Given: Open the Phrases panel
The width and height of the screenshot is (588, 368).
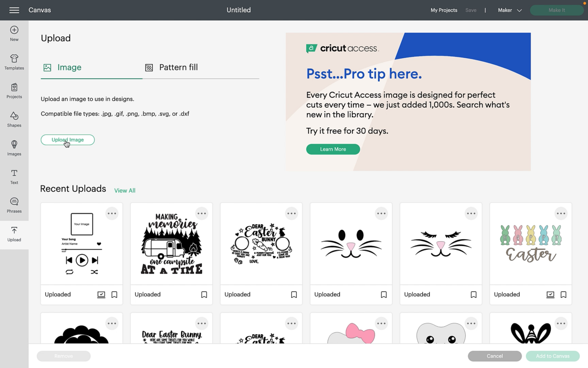Looking at the screenshot, I should click(14, 205).
